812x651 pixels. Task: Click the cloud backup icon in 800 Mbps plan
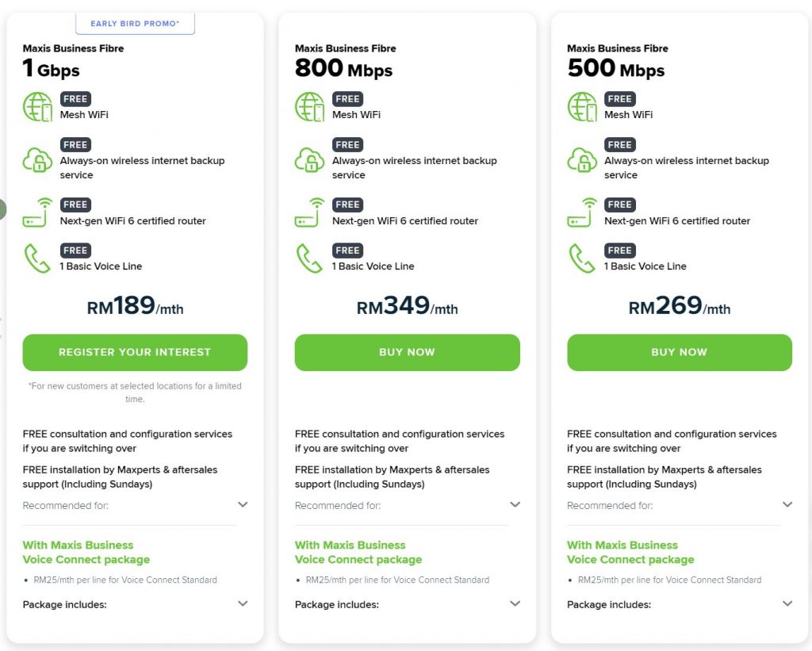tap(309, 160)
